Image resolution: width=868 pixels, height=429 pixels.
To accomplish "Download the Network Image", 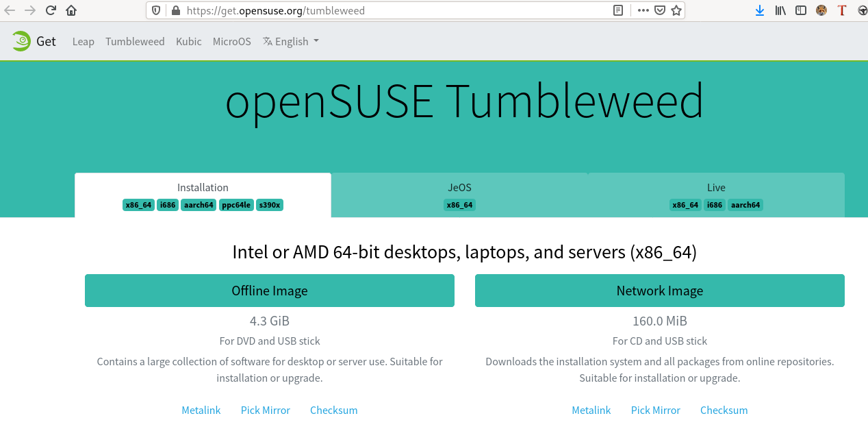I will [660, 291].
